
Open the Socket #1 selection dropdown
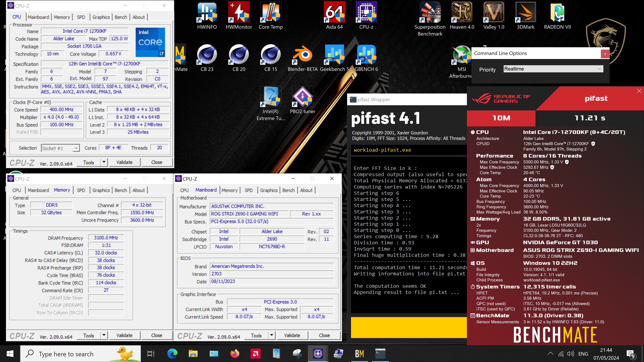click(60, 148)
